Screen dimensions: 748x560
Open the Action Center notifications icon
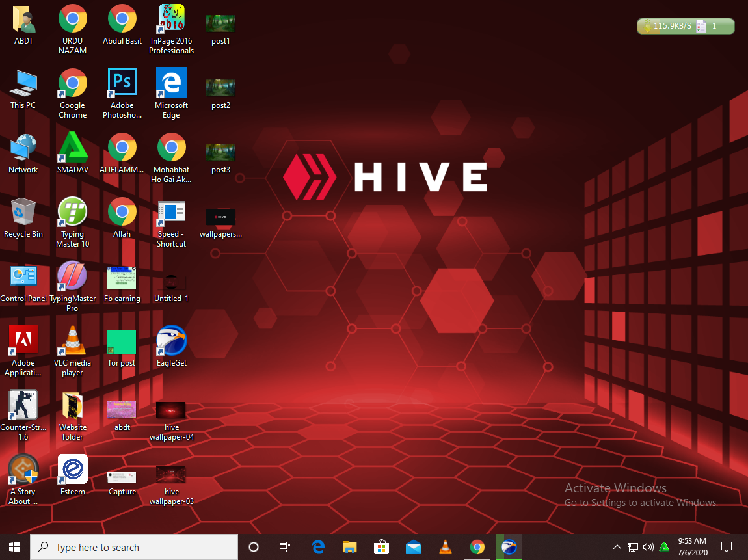pos(727,547)
